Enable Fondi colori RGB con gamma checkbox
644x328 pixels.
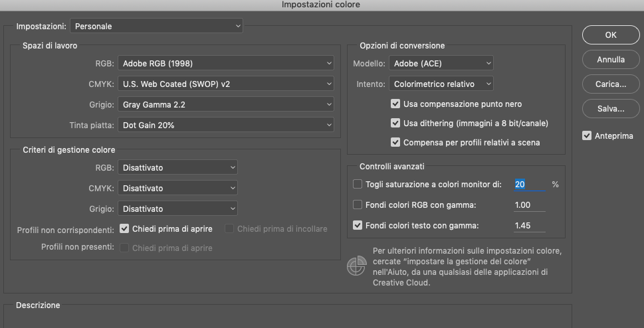[358, 205]
